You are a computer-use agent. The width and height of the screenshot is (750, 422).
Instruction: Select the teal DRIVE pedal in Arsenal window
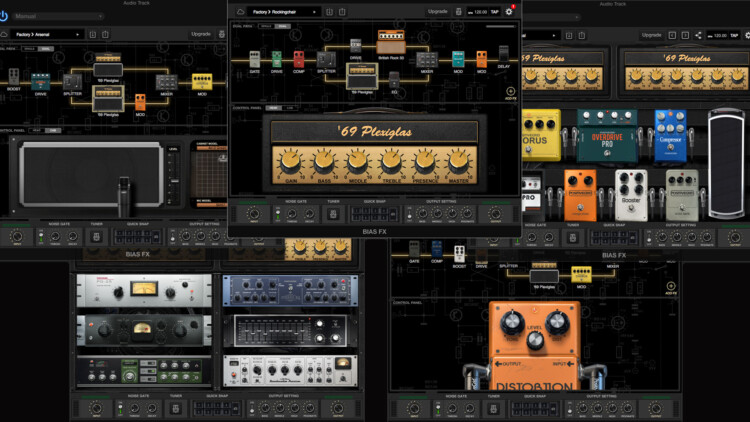coord(41,82)
